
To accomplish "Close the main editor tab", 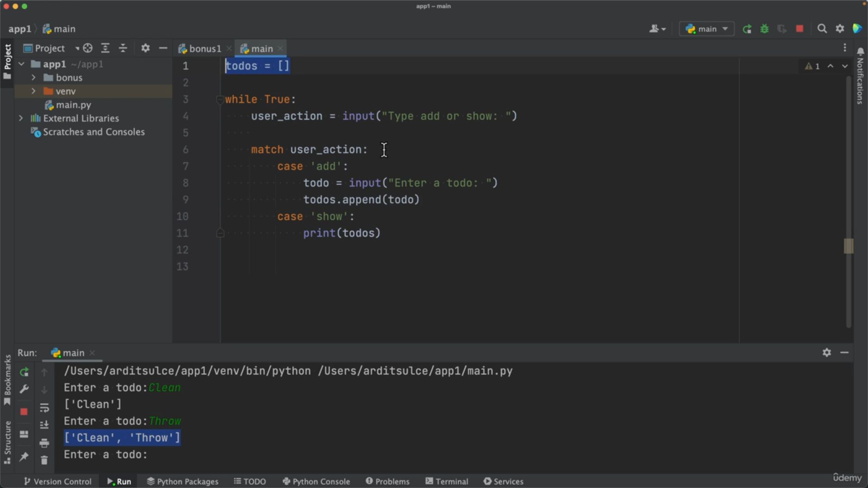I will (x=280, y=48).
